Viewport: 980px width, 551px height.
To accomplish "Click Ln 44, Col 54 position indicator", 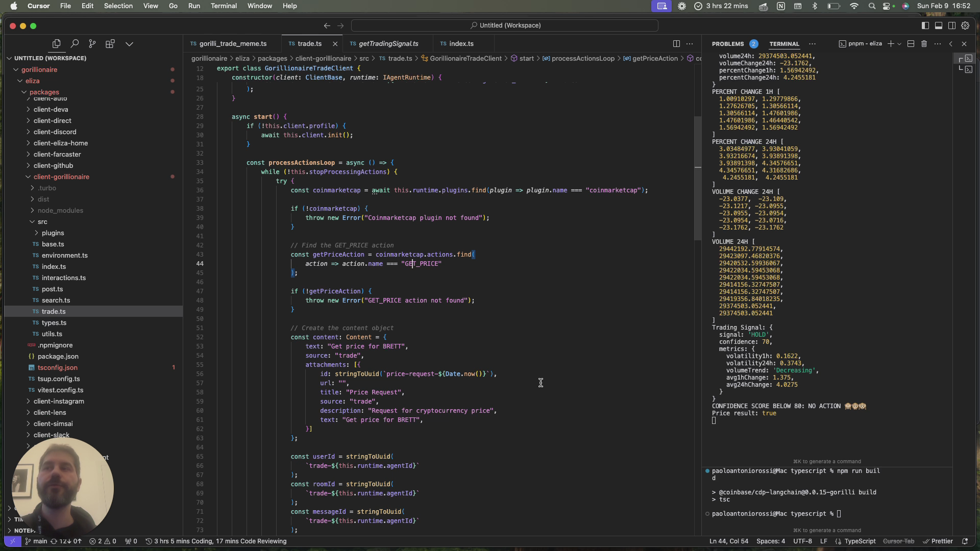I will (x=728, y=541).
